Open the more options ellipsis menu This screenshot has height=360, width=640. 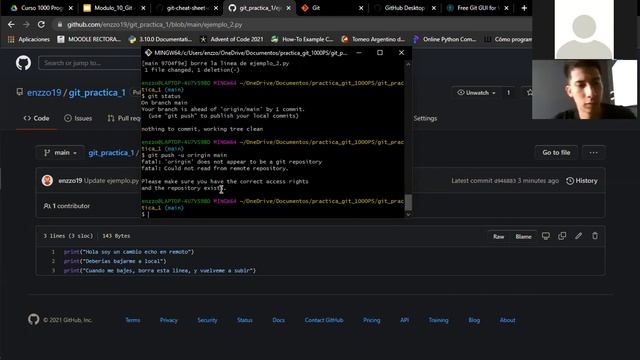click(593, 153)
